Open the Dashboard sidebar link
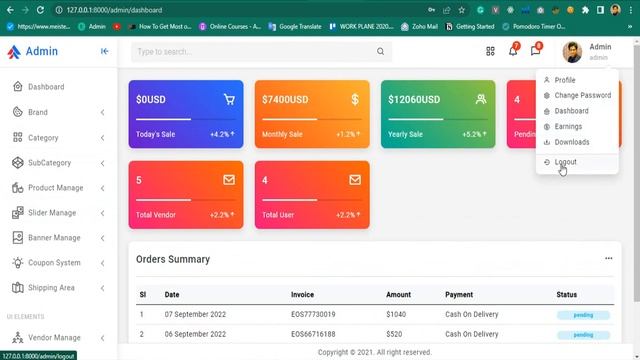The height and width of the screenshot is (360, 640). (46, 87)
